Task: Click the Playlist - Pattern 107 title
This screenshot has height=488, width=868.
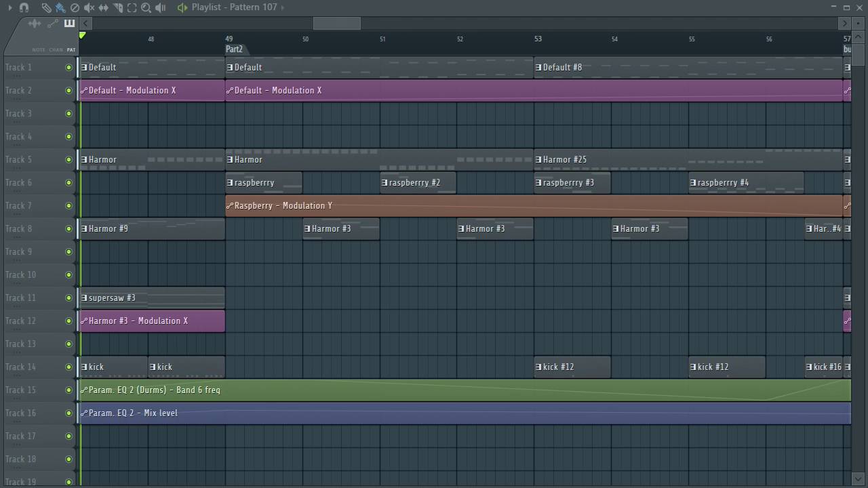Action: point(234,7)
